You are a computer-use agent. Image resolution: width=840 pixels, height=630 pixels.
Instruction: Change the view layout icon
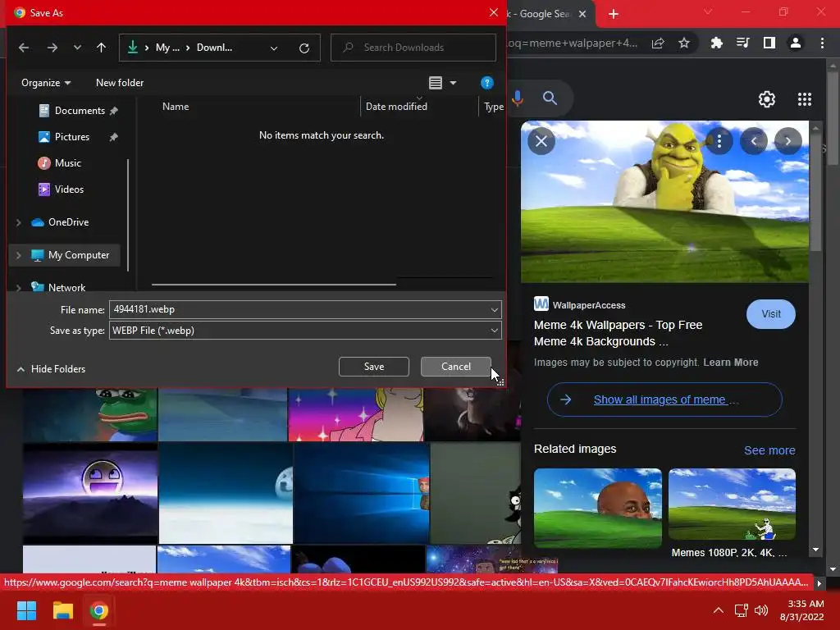[x=436, y=83]
